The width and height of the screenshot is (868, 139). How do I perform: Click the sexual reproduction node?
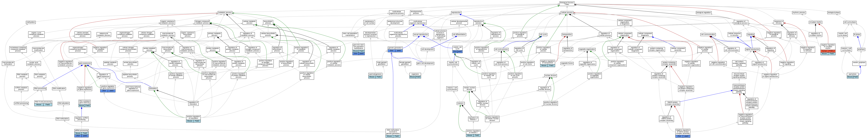pyautogui.click(x=420, y=34)
